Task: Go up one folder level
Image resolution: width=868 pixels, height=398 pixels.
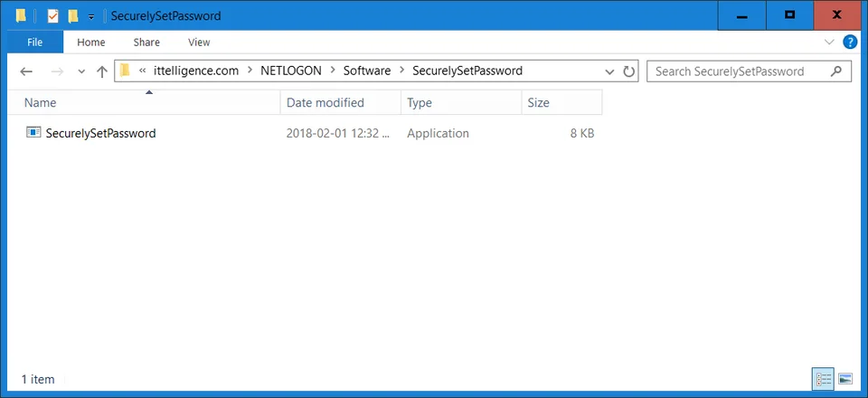Action: 102,71
